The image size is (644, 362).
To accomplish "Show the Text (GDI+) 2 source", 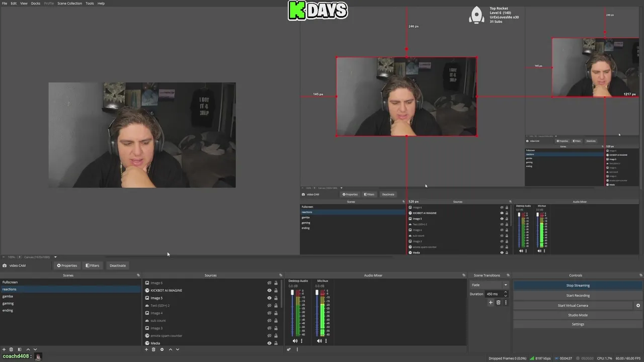I will (269, 306).
